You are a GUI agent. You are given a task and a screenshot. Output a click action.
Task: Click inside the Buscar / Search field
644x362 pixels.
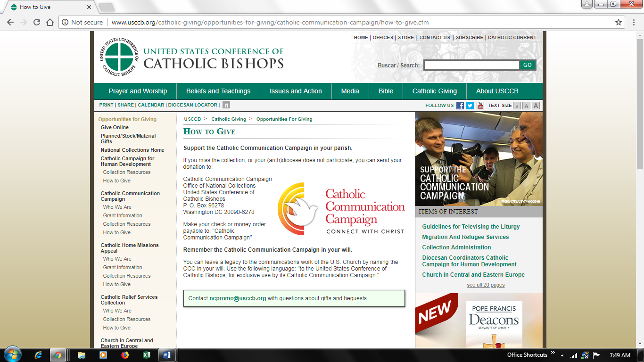click(x=471, y=65)
